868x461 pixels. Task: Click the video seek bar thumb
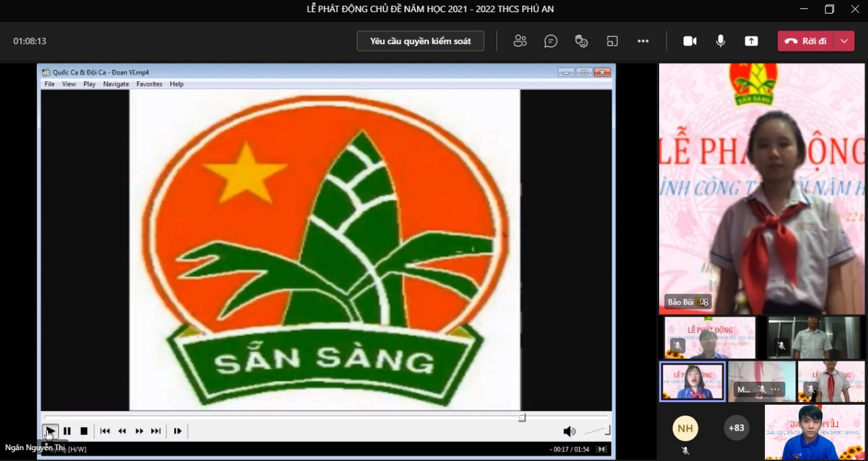pos(521,418)
